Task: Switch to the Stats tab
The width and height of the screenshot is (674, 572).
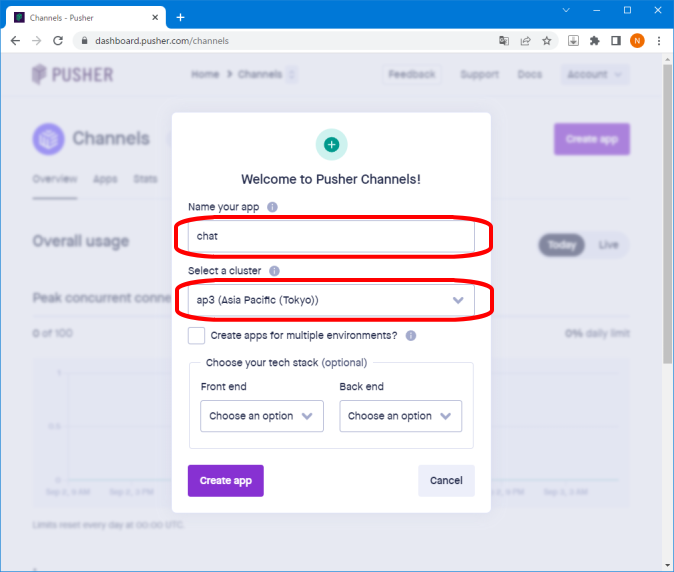Action: point(145,179)
